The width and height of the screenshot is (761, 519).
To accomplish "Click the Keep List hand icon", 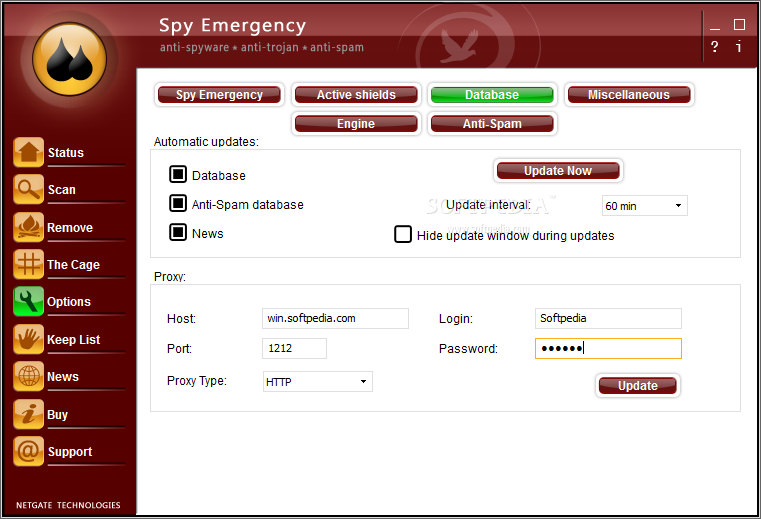I will (29, 339).
